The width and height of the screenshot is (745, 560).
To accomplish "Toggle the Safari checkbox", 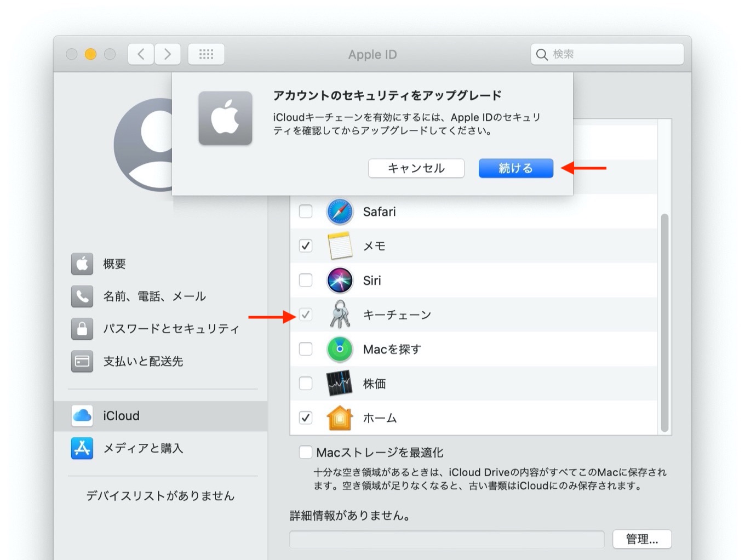I will 306,211.
